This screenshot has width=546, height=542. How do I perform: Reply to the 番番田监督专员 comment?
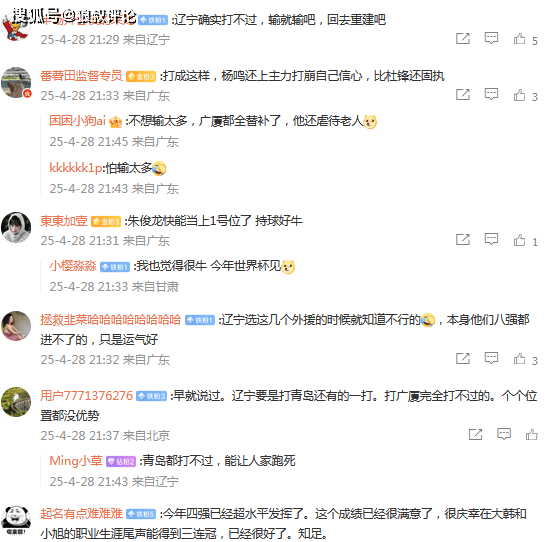pyautogui.click(x=491, y=94)
